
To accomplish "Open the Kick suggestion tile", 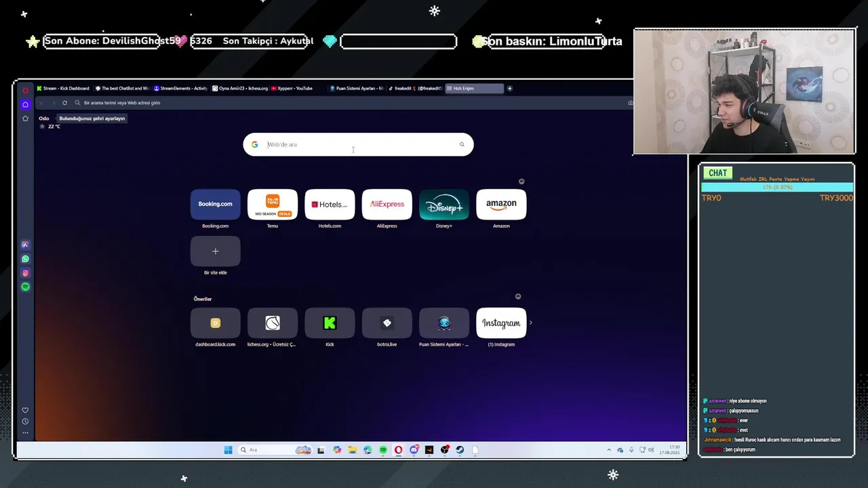I will click(x=330, y=323).
